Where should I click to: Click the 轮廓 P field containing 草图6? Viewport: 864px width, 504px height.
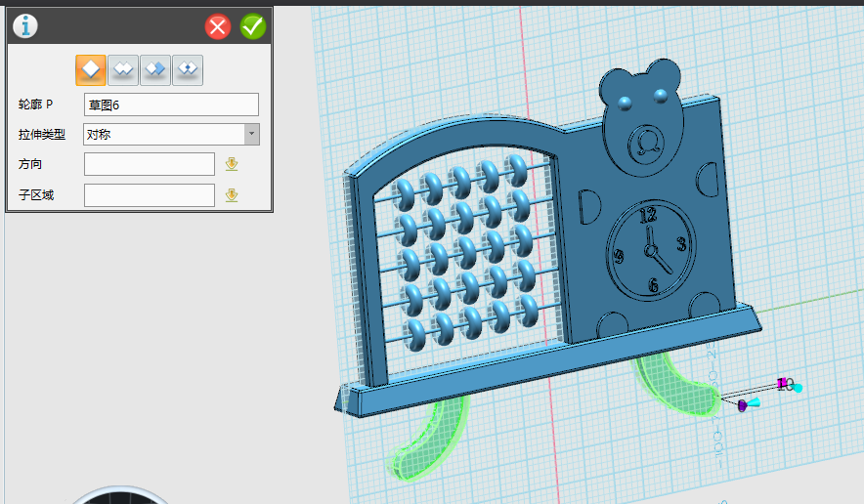[x=171, y=105]
